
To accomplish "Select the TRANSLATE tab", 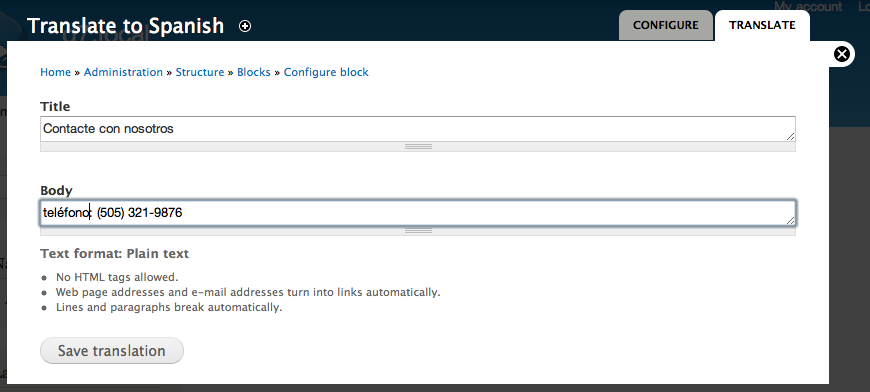I will point(762,25).
